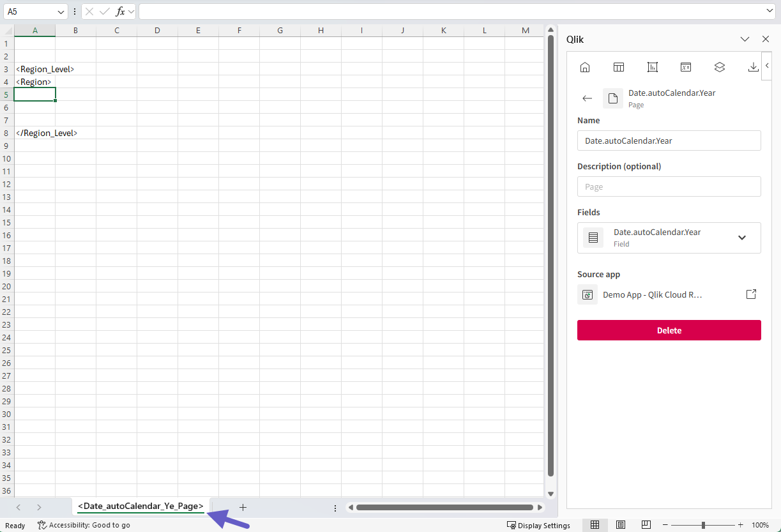Screen dimensions: 781x532
Task: Open Display Settings in status bar
Action: click(x=538, y=525)
